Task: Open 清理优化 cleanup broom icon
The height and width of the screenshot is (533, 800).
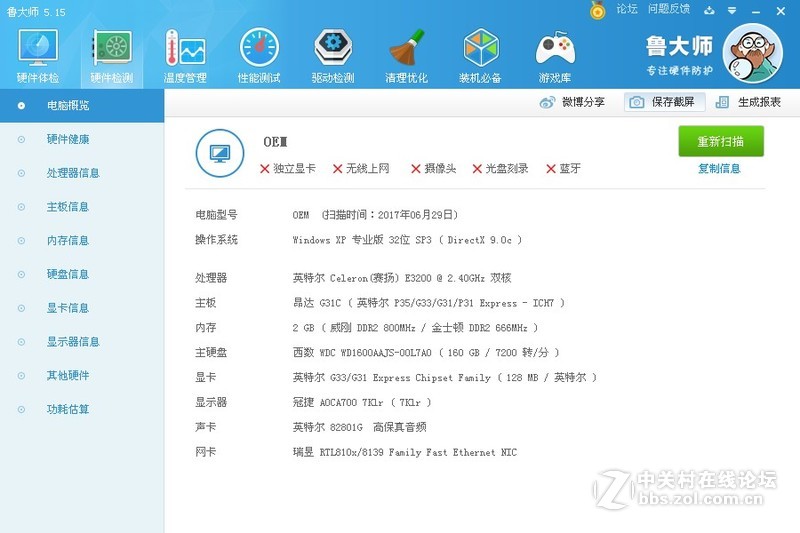Action: pyautogui.click(x=406, y=56)
